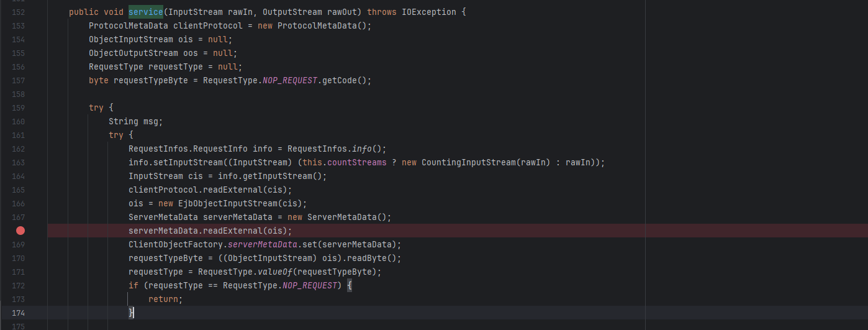Click the closing brace at the caret line
Screen dimensions: 868x330
(131, 313)
